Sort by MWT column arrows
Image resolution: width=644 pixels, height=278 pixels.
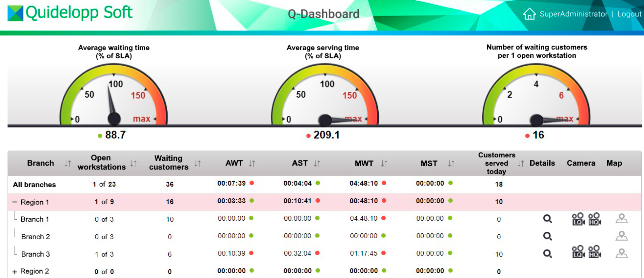[384, 163]
